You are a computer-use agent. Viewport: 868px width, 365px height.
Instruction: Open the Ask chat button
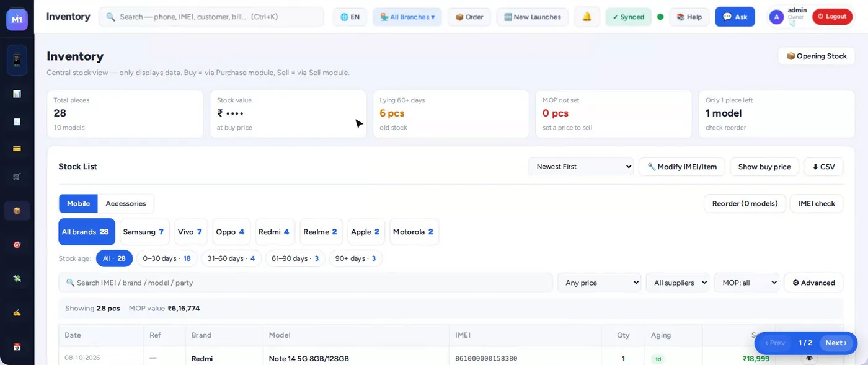[x=735, y=17]
